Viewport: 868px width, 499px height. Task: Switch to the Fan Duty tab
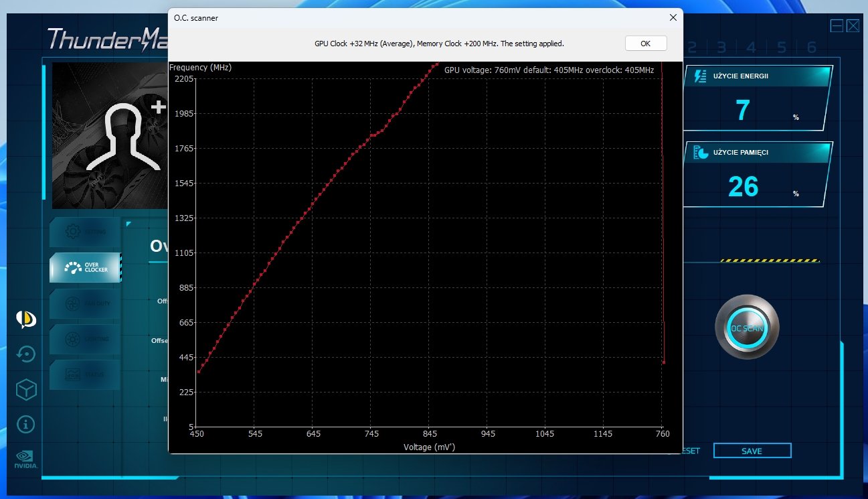pos(86,303)
